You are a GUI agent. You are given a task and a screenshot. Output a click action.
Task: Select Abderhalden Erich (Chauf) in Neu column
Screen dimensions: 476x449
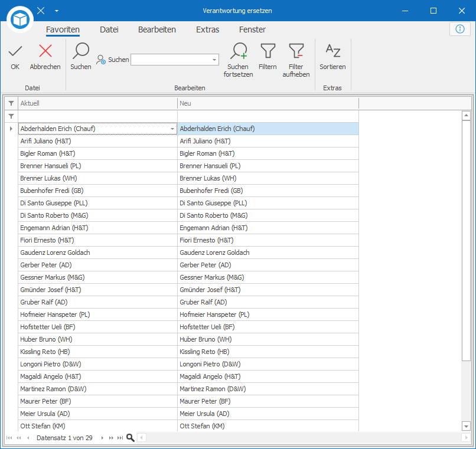tap(268, 129)
